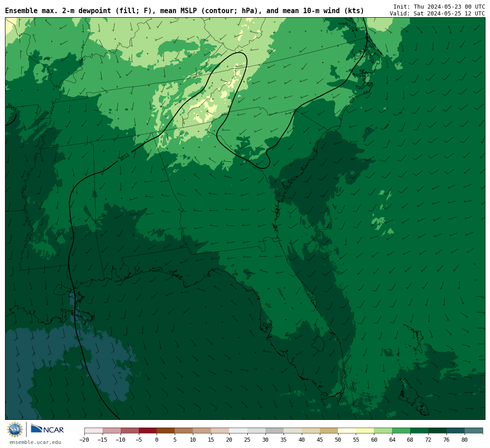
Task: Click the NSF logo
Action: pos(15,429)
